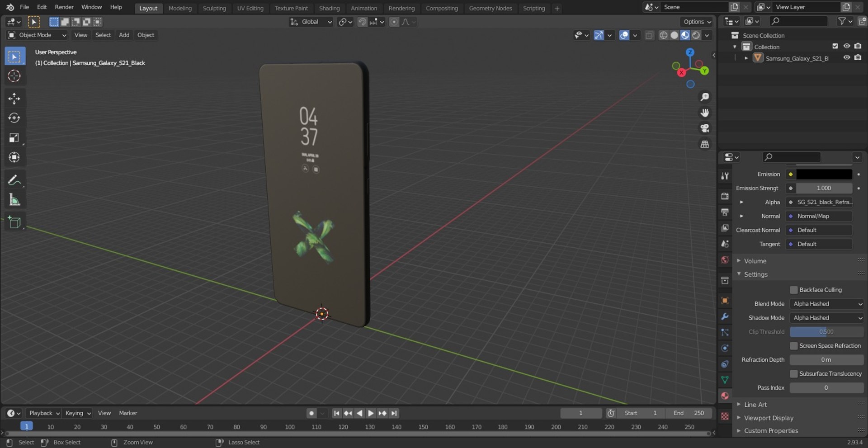868x448 pixels.
Task: Hide the Collection in viewport
Action: point(847,46)
